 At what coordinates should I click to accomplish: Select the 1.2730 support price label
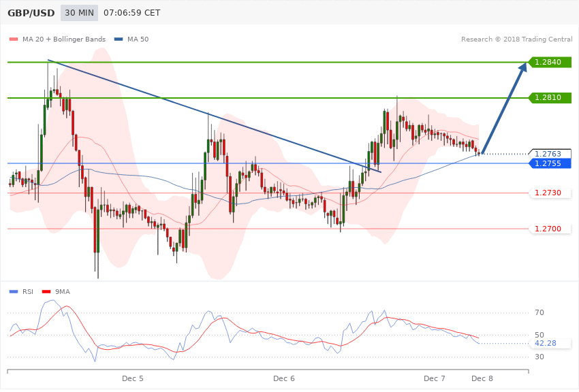tap(550, 193)
